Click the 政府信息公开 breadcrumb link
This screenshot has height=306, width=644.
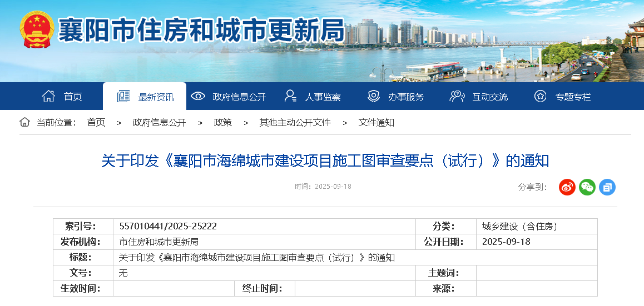coord(159,122)
